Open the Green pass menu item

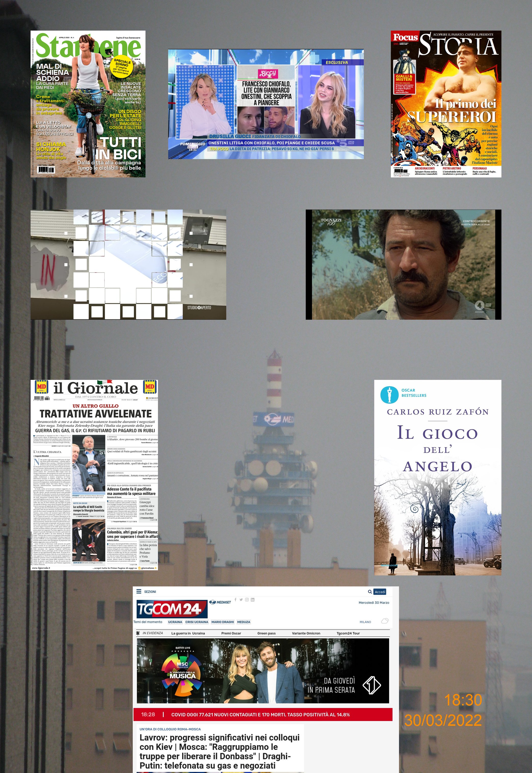pyautogui.click(x=266, y=633)
